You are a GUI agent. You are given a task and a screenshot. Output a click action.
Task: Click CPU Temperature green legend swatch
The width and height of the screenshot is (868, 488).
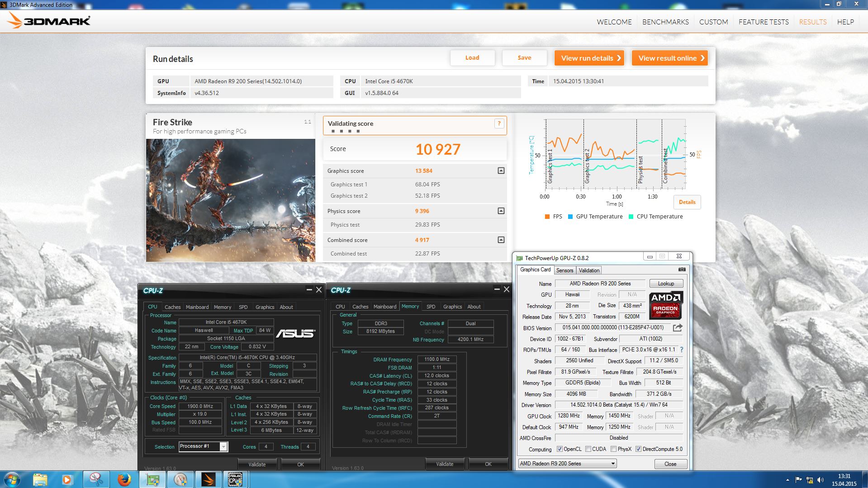(631, 217)
